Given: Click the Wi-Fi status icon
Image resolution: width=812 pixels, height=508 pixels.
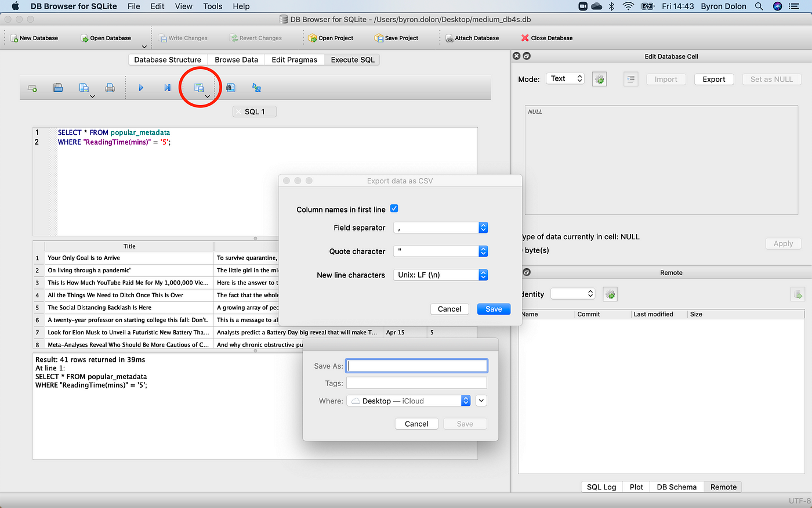Looking at the screenshot, I should coord(628,6).
